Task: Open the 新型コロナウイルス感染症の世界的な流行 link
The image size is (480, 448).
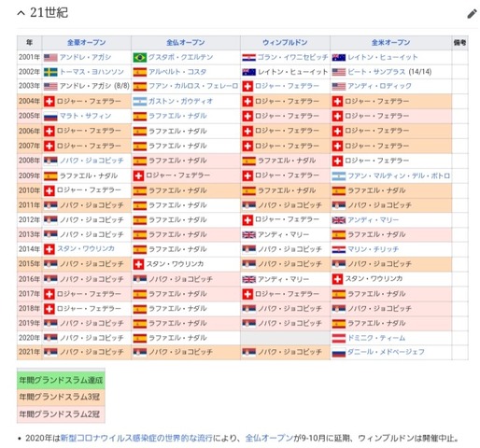Action: click(x=136, y=438)
